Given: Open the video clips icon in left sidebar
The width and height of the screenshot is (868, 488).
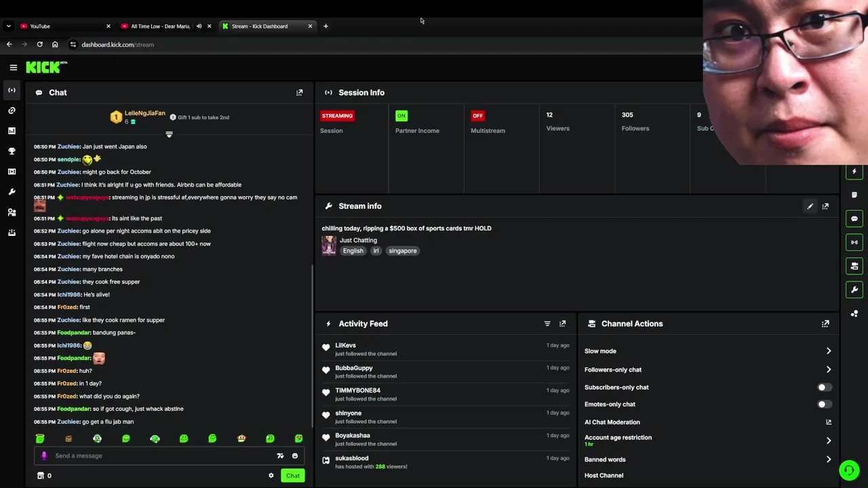Looking at the screenshot, I should [12, 171].
